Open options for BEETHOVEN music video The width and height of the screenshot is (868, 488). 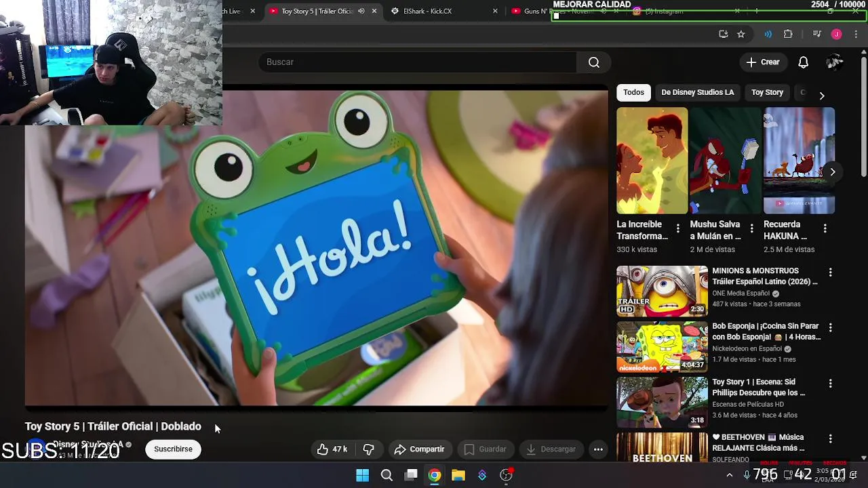(830, 439)
